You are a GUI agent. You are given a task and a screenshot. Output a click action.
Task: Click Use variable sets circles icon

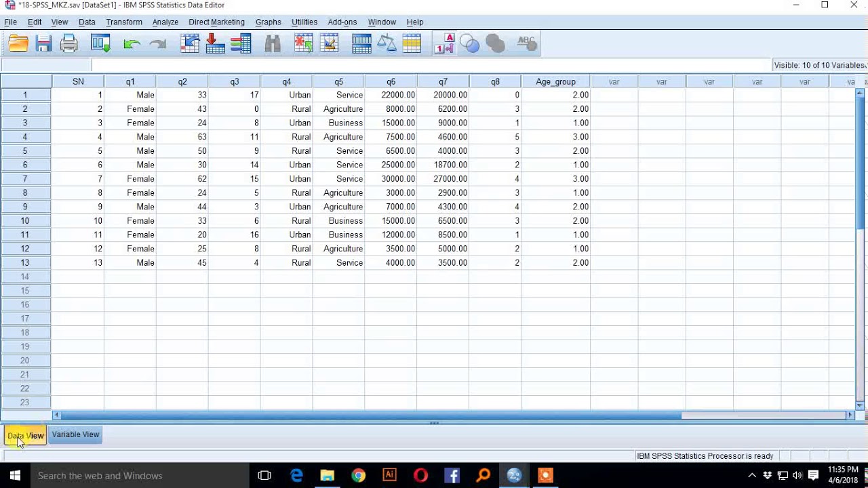469,44
